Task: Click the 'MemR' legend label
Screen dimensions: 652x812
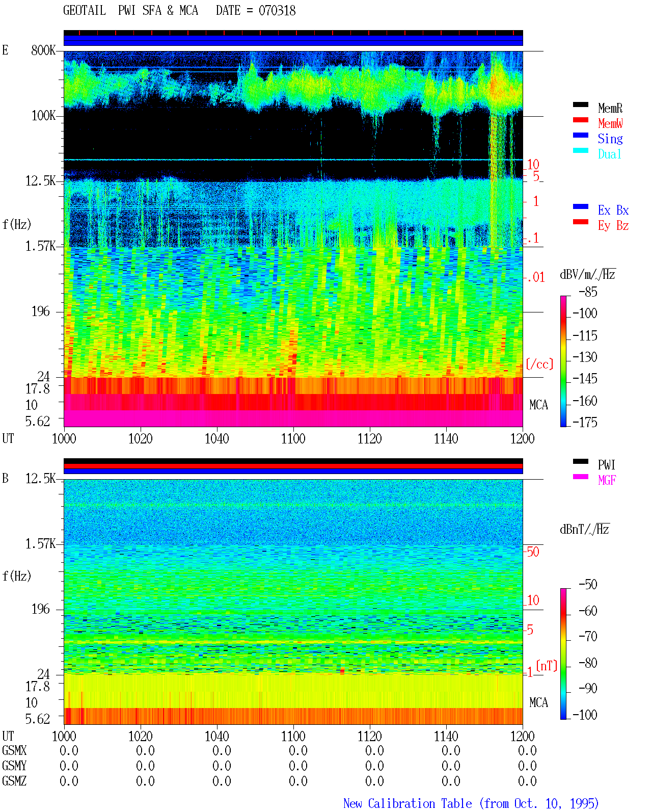Action: tap(610, 108)
